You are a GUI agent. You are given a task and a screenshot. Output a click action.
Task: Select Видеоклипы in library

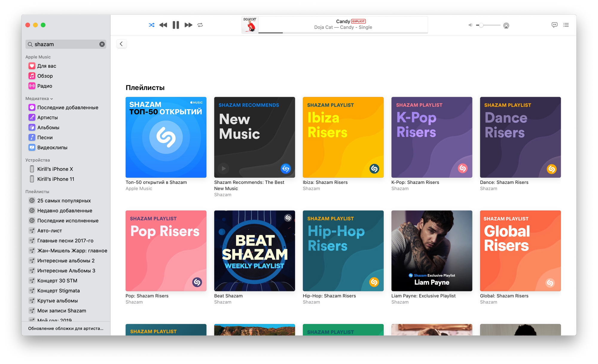tap(52, 148)
